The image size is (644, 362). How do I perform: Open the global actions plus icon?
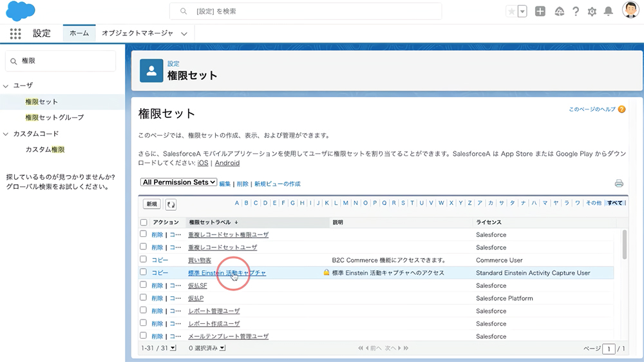point(540,12)
